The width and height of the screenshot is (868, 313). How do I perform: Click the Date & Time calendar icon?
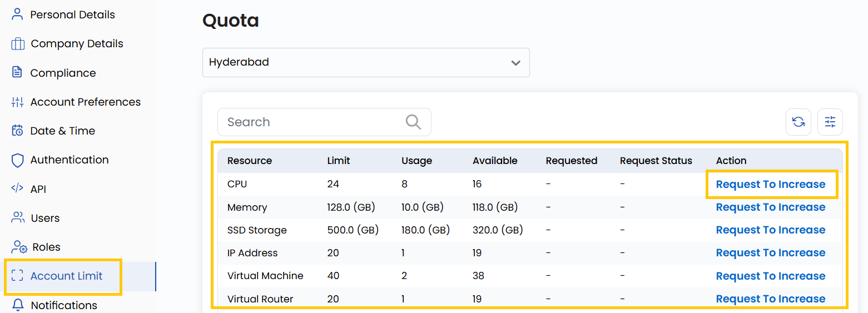click(18, 131)
